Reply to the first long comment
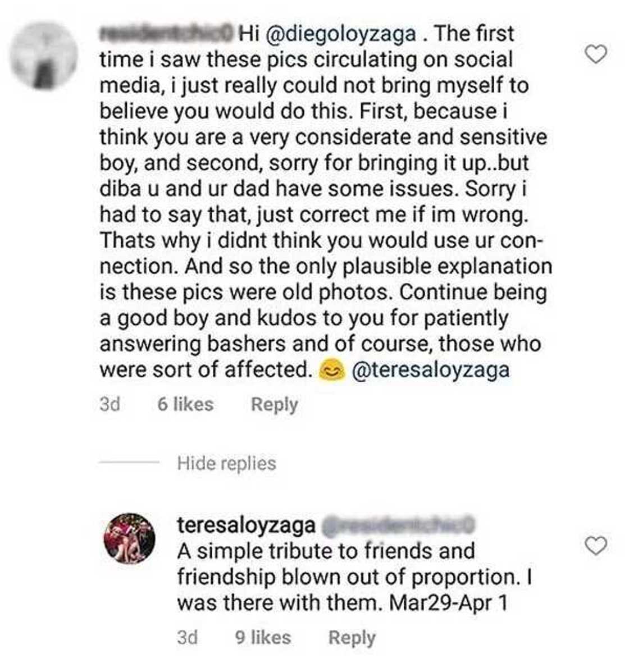This screenshot has height=672, width=629. click(274, 404)
